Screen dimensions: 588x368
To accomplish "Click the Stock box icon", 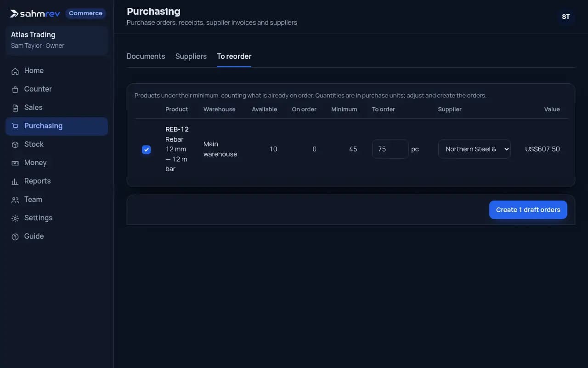I will pyautogui.click(x=15, y=144).
